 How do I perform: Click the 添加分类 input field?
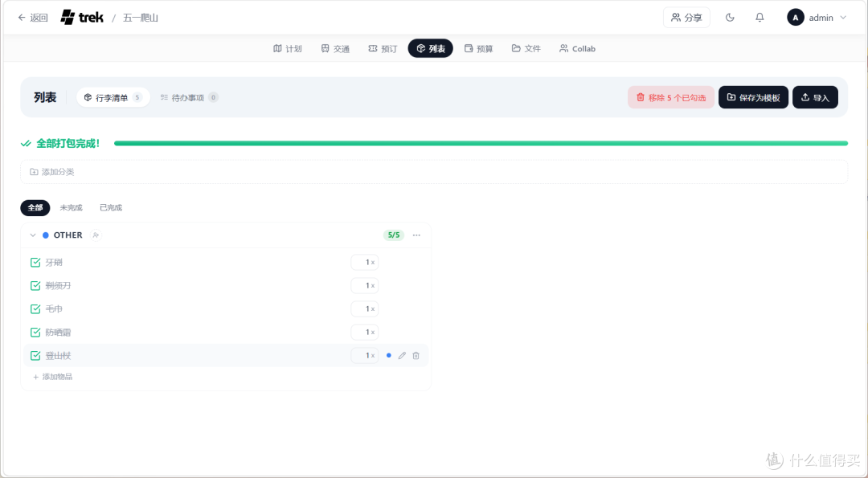[434, 172]
